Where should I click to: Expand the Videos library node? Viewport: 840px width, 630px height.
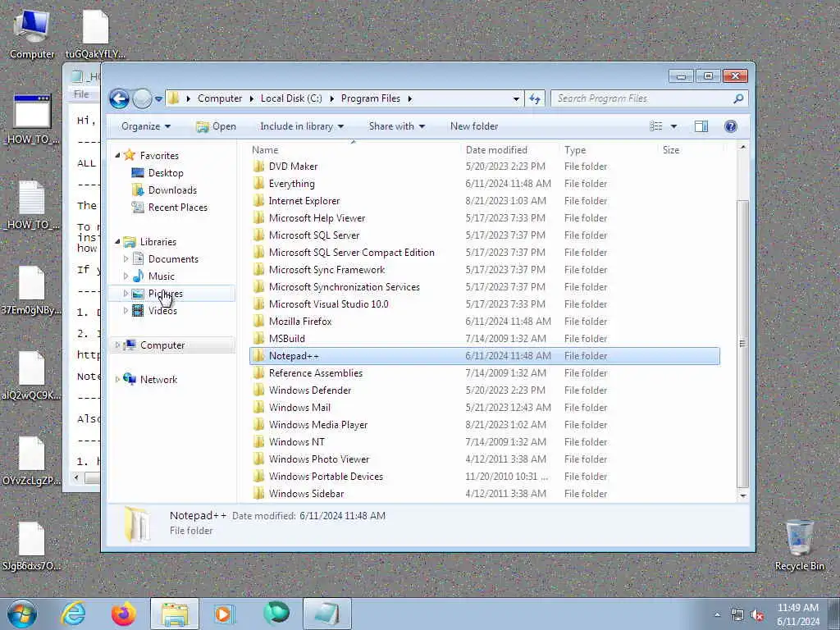pos(126,311)
